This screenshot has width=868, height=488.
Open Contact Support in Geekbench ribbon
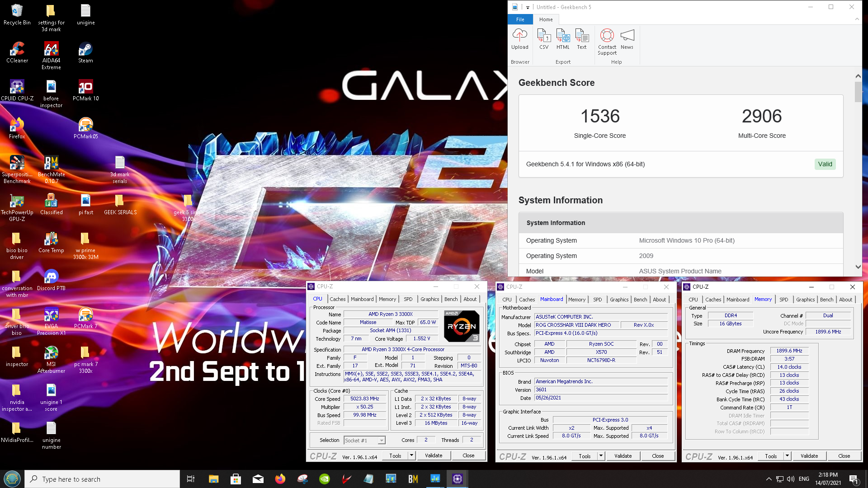point(607,42)
